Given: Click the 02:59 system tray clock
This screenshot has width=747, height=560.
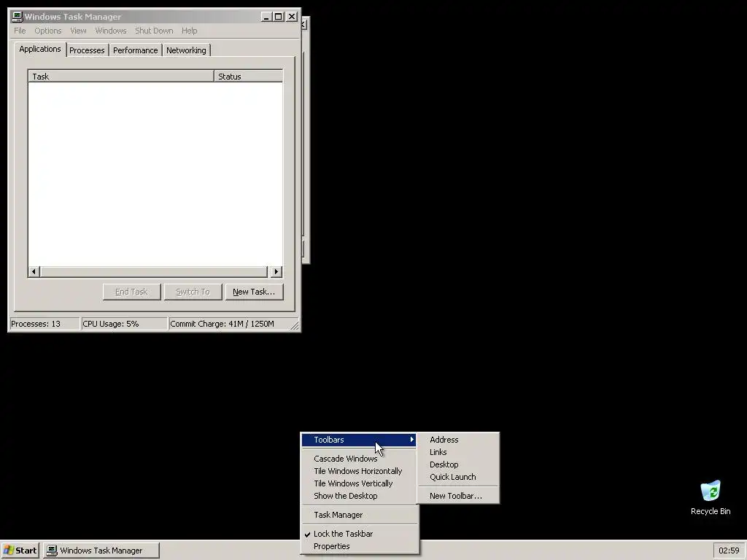Looking at the screenshot, I should [729, 551].
